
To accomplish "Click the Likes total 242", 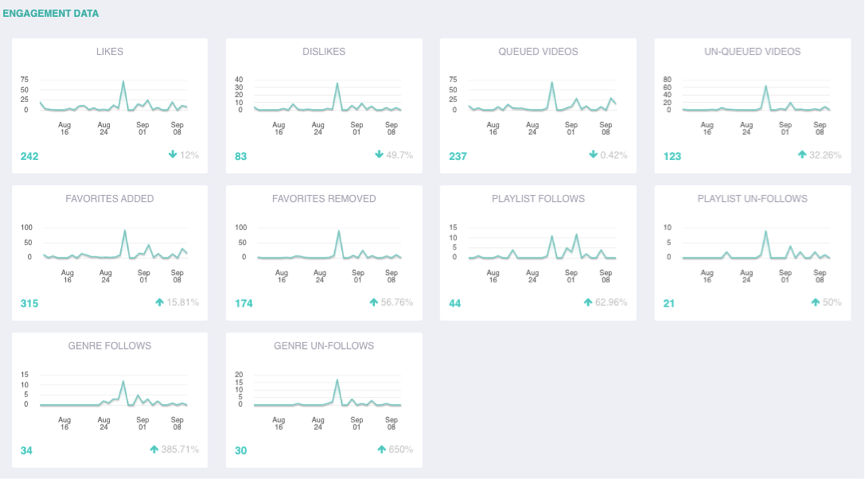I will pos(29,156).
